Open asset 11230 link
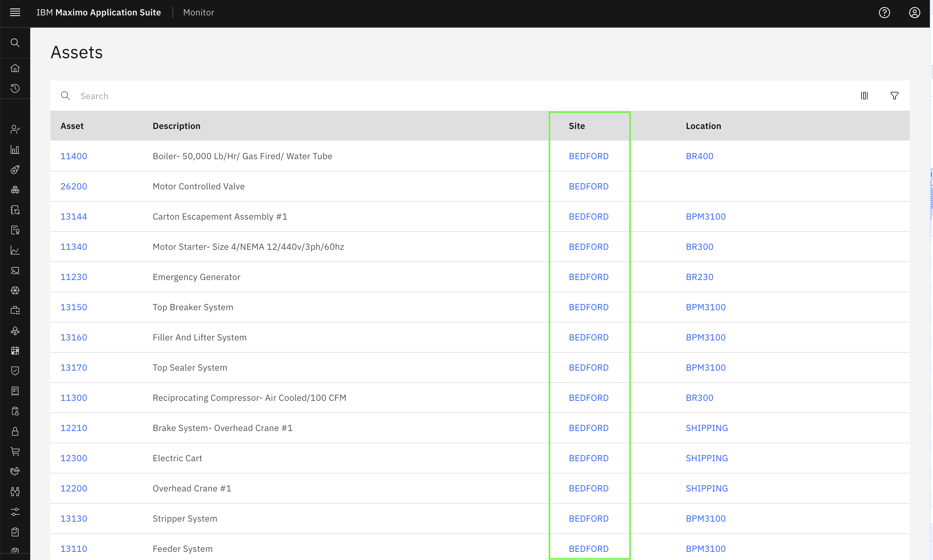Viewport: 933px width, 560px height. [x=74, y=277]
